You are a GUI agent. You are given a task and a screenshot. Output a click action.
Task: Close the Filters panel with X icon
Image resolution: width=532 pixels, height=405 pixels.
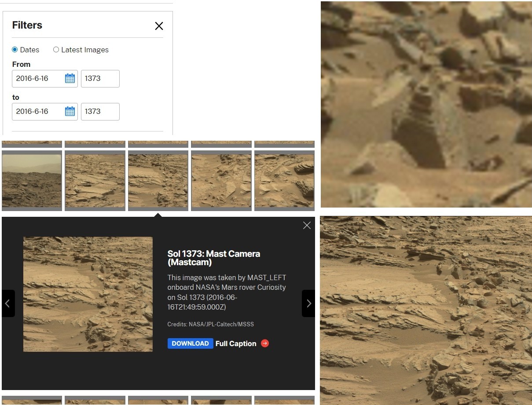tap(159, 26)
